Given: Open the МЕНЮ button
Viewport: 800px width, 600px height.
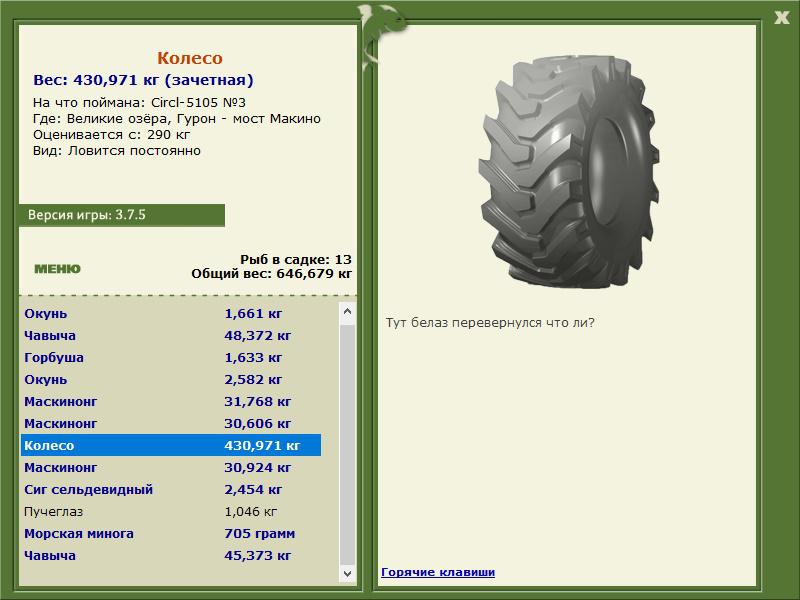Looking at the screenshot, I should [x=57, y=269].
